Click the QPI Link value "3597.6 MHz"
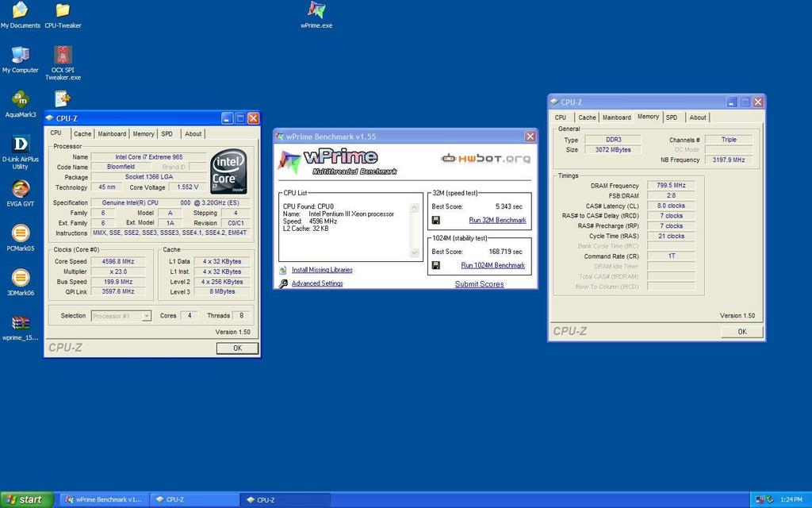 (118, 292)
